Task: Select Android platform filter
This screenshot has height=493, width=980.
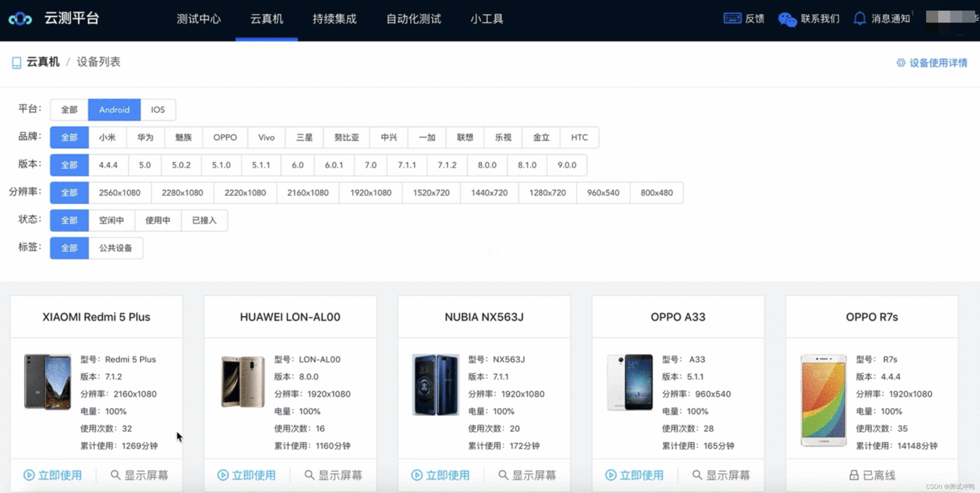Action: 114,109
